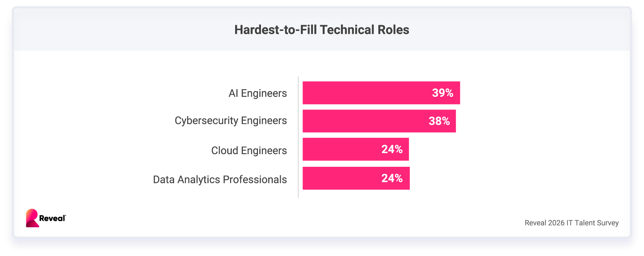
Task: Click the 38% value label
Action: (439, 121)
